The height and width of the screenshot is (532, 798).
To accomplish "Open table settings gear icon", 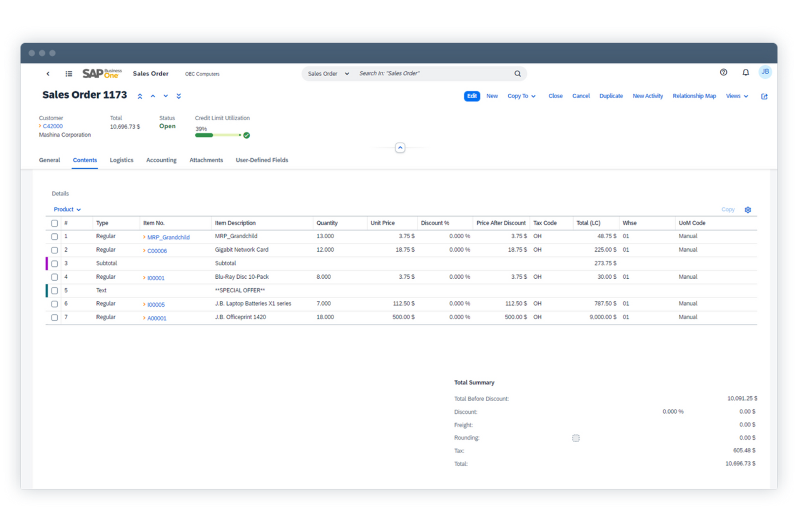I will coord(748,210).
